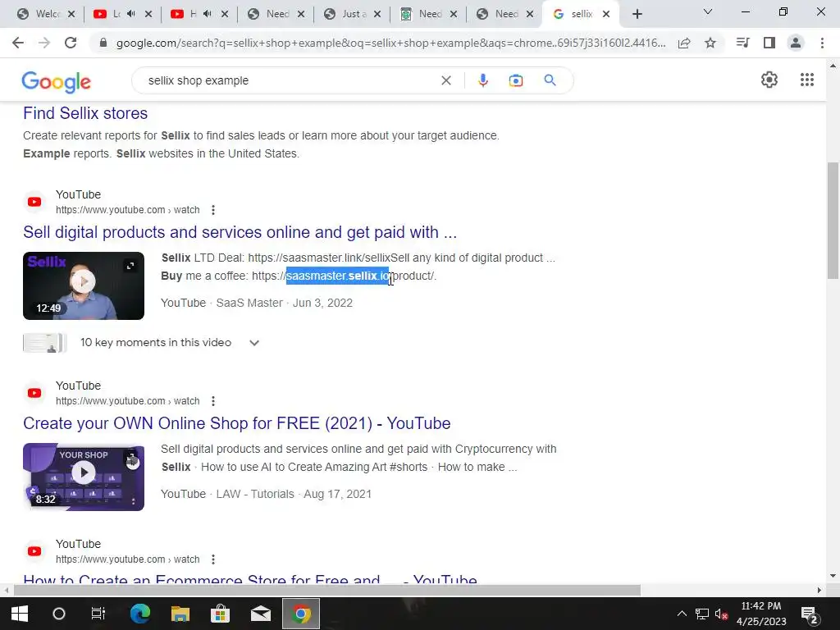Image resolution: width=840 pixels, height=630 pixels.
Task: Mute the second YouTube tab's audio
Action: tap(208, 14)
